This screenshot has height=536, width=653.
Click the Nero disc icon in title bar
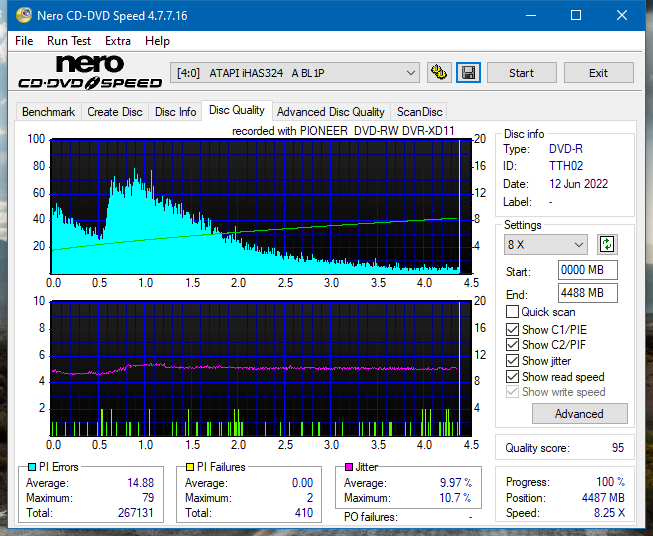[x=23, y=15]
